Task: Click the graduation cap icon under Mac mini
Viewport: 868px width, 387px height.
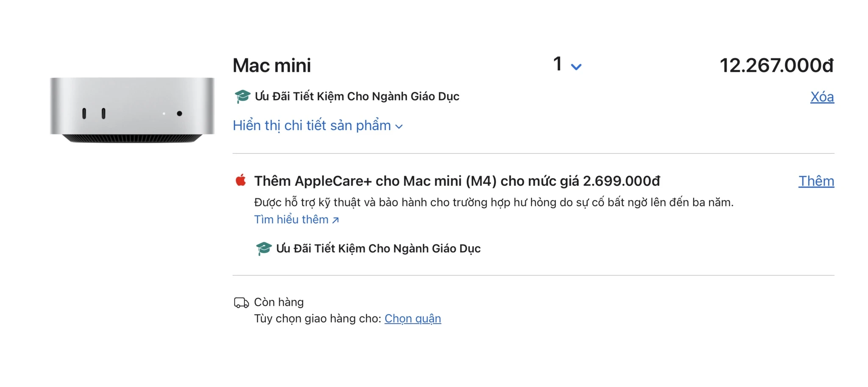Action: 242,97
